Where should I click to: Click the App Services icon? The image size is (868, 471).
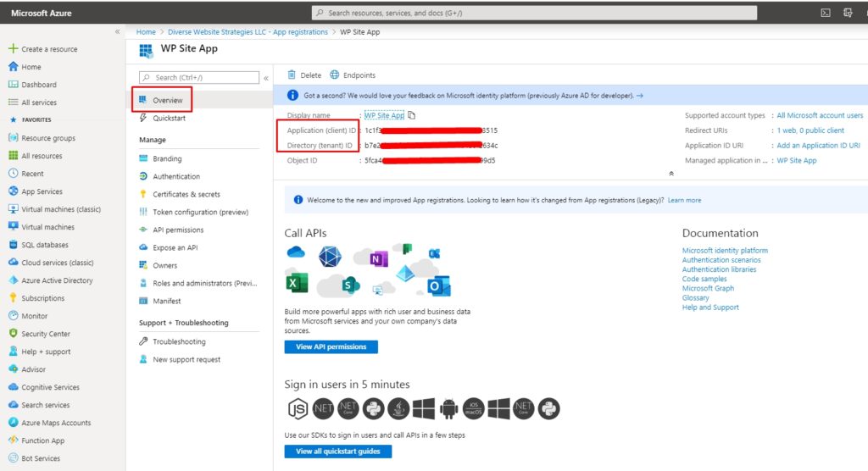[x=14, y=191]
